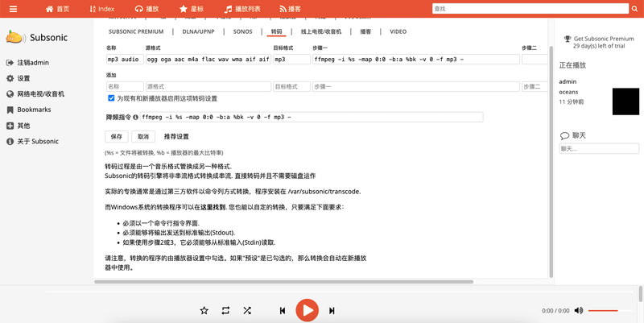Click the trophy premium icon
The image size is (644, 323).
tap(568, 39)
